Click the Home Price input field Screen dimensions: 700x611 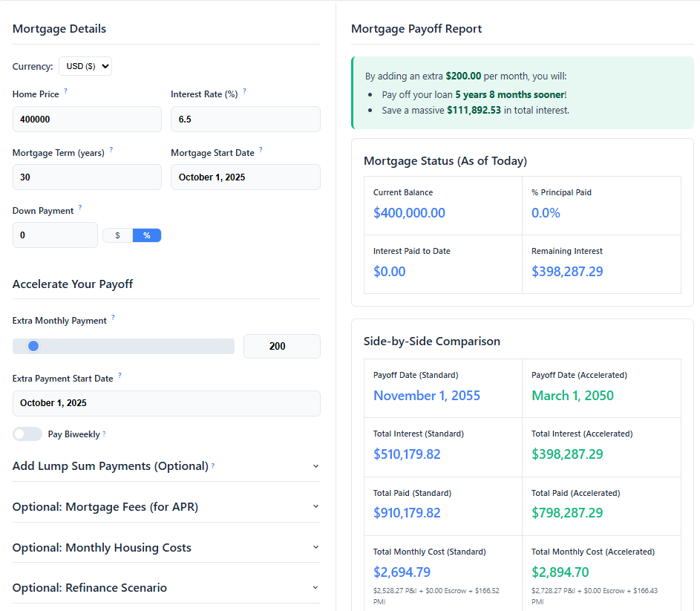[x=87, y=119]
